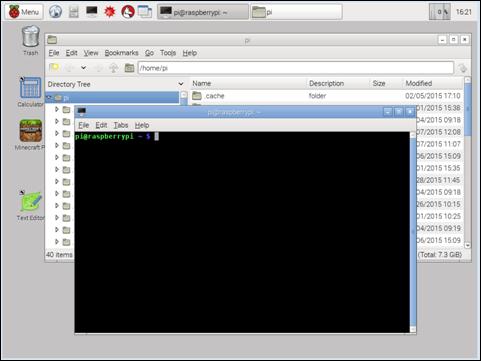The width and height of the screenshot is (481, 361).
Task: Click the Total 7.3 GiB status text
Action: pyautogui.click(x=440, y=255)
